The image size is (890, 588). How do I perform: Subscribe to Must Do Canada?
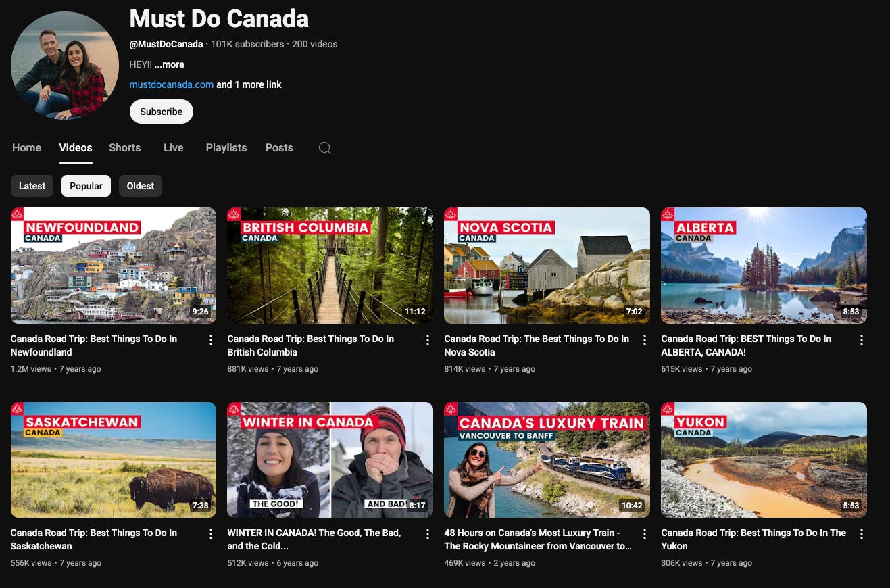click(162, 112)
